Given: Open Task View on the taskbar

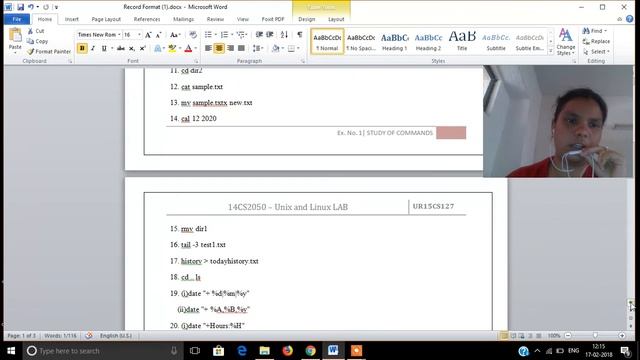Looking at the screenshot, I should [x=195, y=351].
